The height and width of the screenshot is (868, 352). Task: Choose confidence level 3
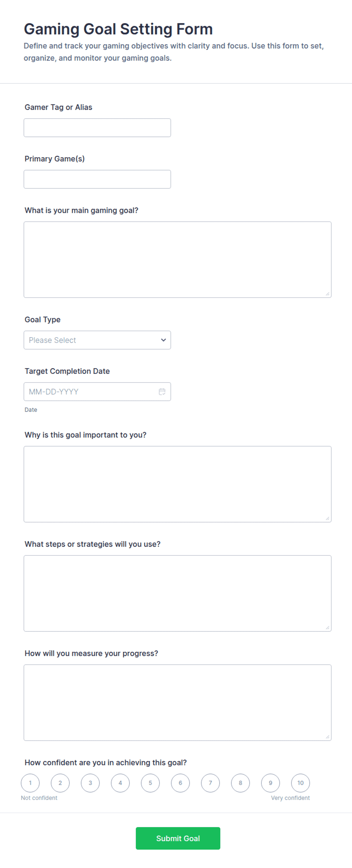(90, 783)
